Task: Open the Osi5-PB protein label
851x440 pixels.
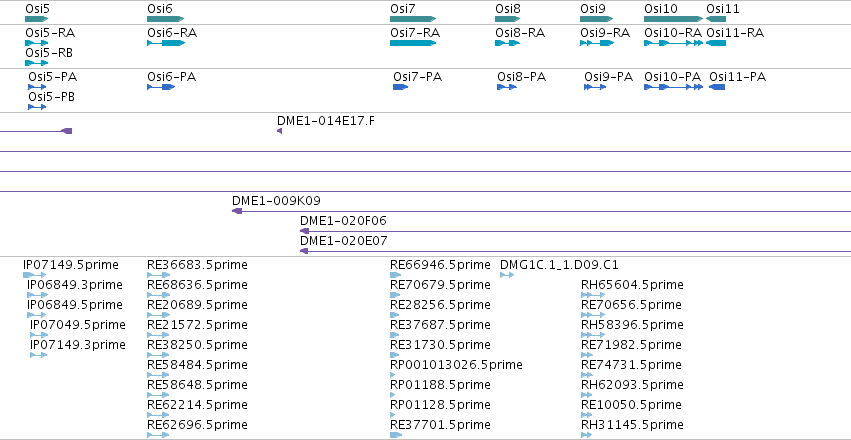Action: pos(52,97)
